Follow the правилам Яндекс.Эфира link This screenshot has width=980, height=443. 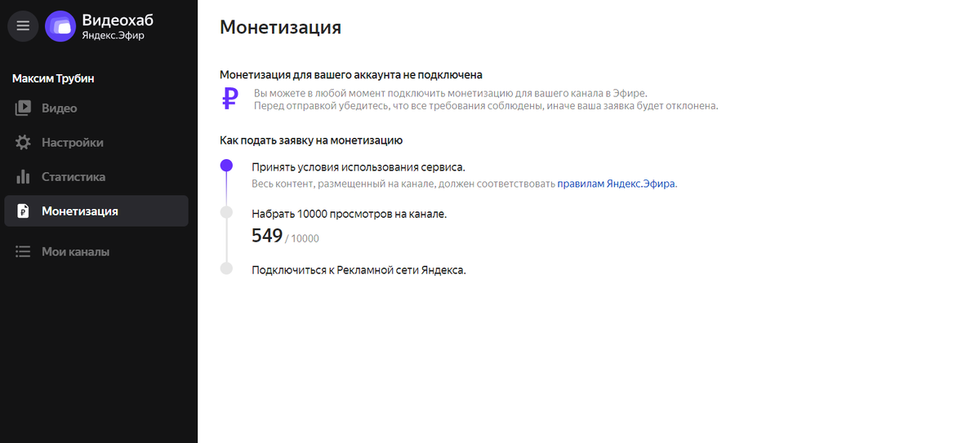tap(617, 184)
